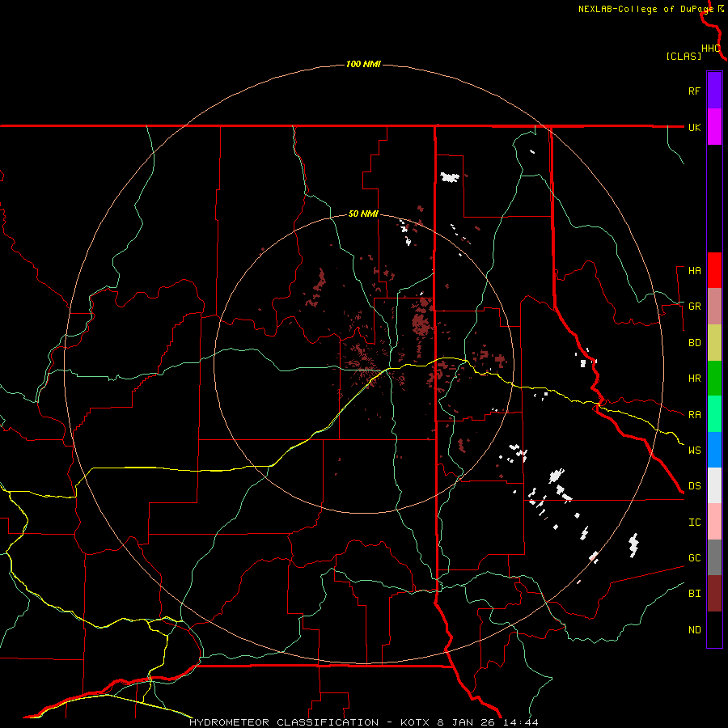Select the "RA" legend label
The height and width of the screenshot is (728, 728).
[x=694, y=415]
